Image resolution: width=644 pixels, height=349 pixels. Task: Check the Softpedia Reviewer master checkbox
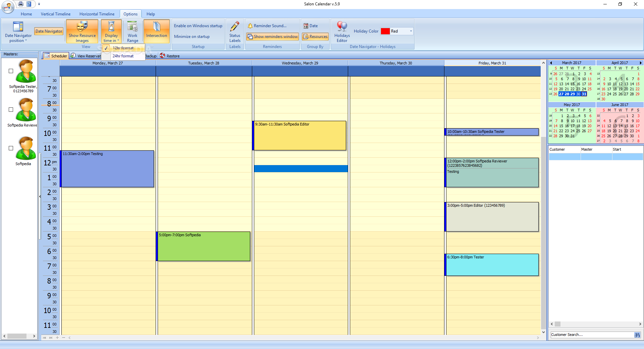[11, 110]
